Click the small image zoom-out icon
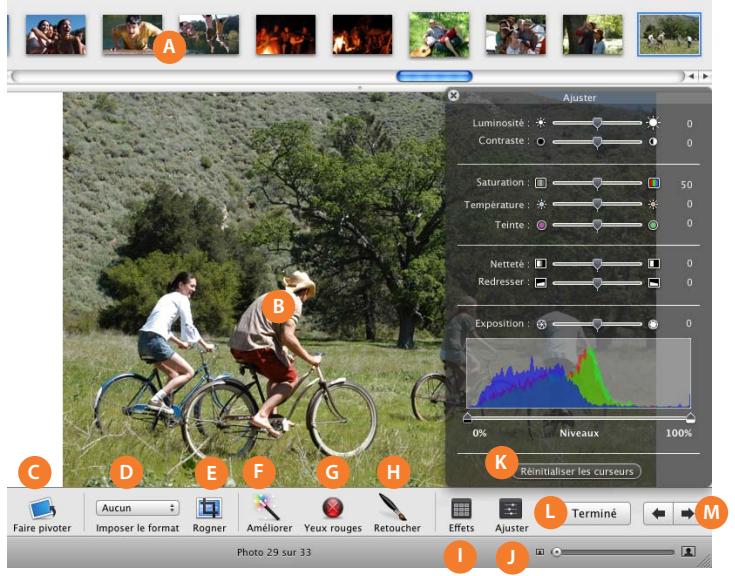 [540, 552]
